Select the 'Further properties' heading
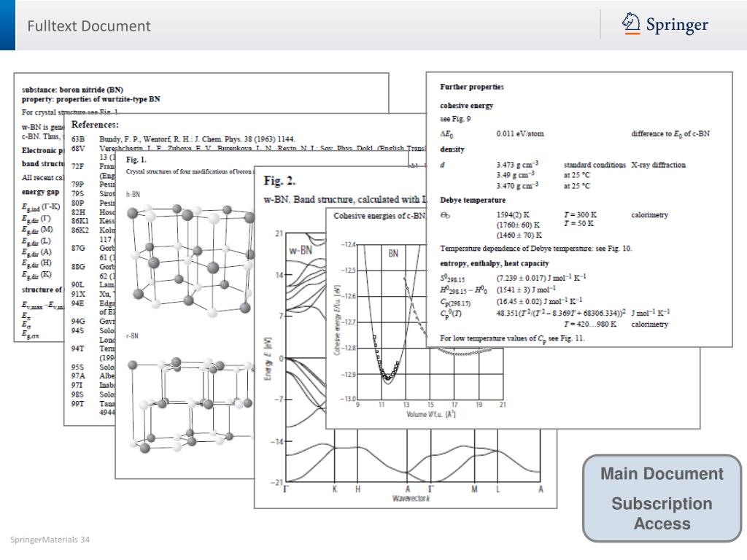The width and height of the screenshot is (747, 560). [x=472, y=87]
